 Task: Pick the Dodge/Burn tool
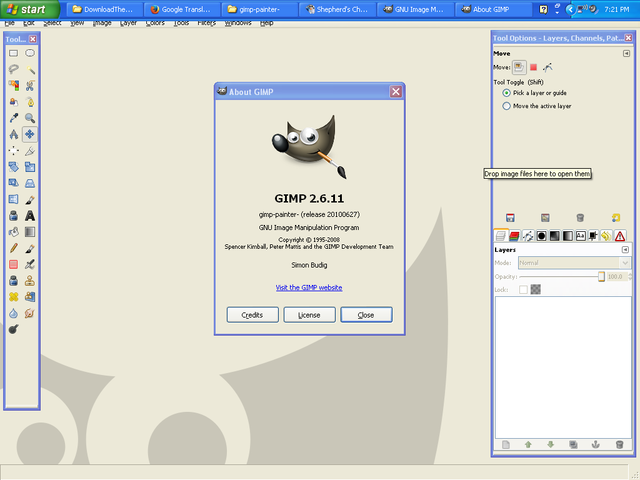click(13, 329)
